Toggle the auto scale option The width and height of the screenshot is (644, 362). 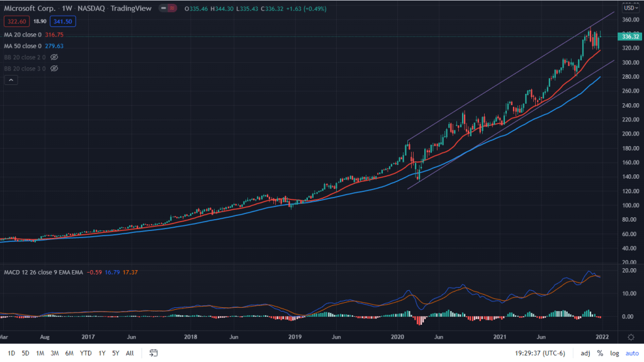631,353
